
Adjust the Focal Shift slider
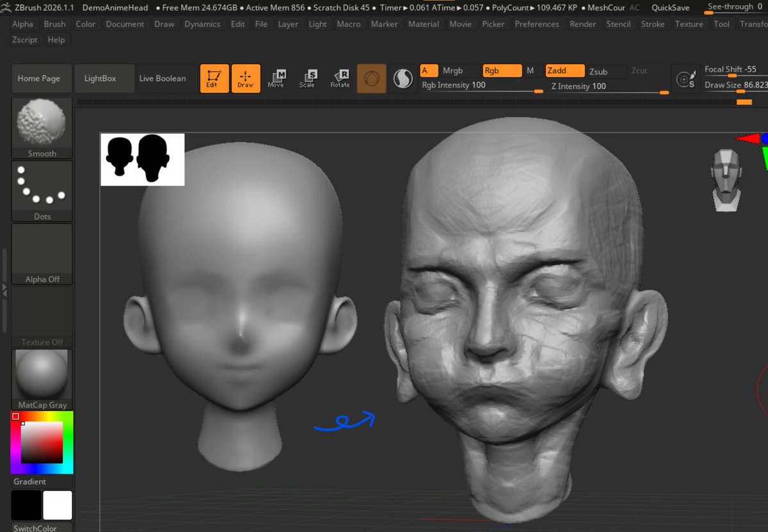coord(735,70)
